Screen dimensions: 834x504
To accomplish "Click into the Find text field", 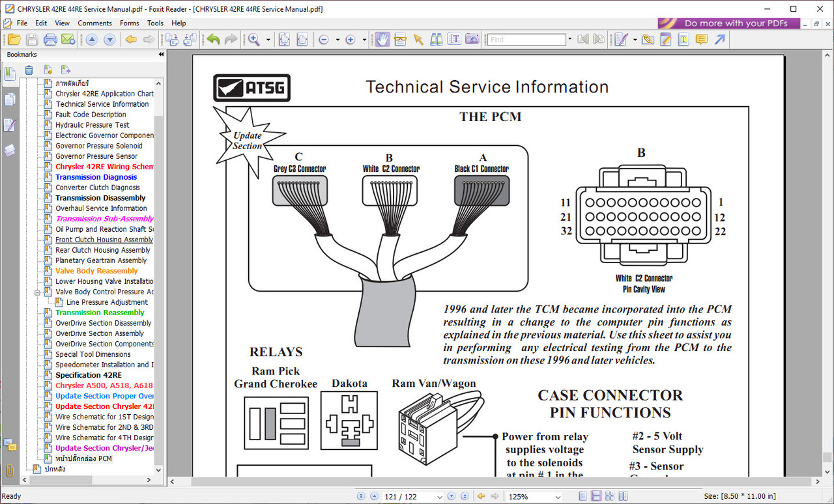I will (526, 40).
